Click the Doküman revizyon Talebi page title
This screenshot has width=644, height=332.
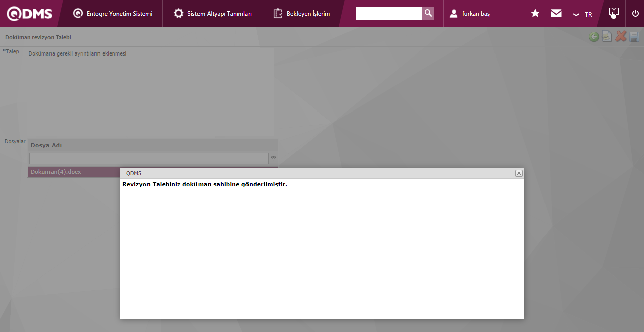click(38, 37)
